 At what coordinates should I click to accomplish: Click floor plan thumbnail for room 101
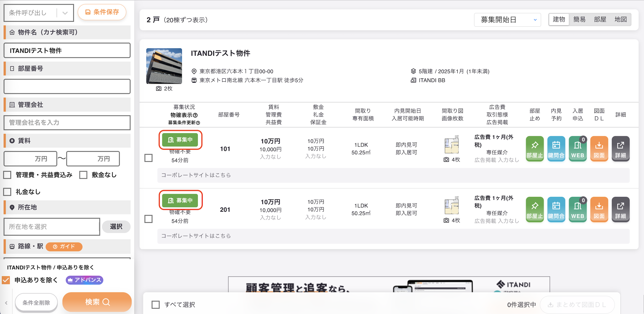coord(452,144)
